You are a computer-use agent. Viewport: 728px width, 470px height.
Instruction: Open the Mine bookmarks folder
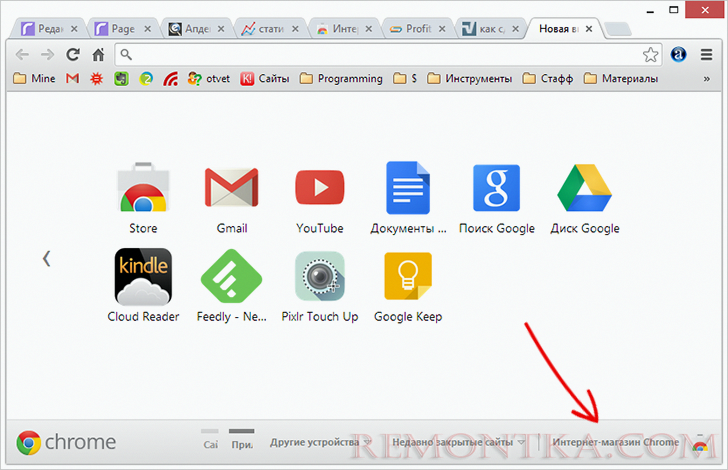[34, 78]
